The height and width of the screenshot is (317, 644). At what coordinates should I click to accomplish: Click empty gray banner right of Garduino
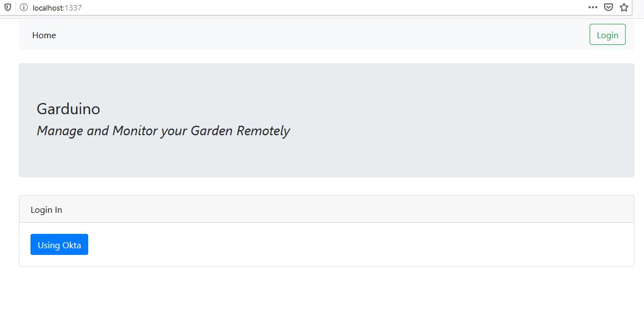[x=388, y=109]
